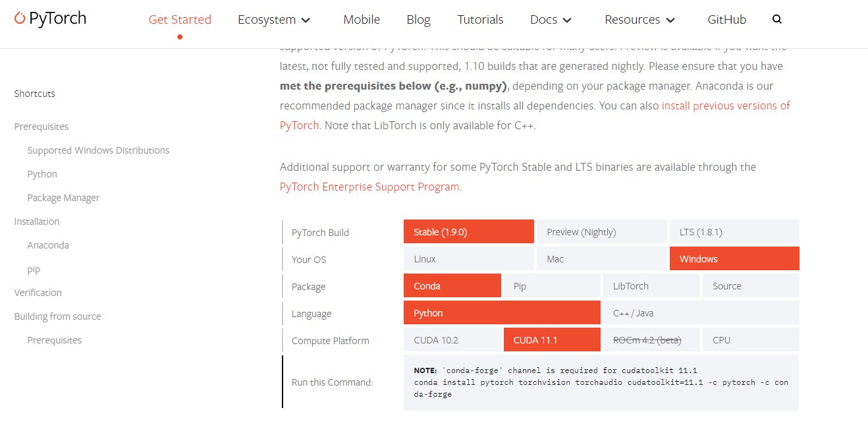Expand the Ecosystem dropdown menu
The height and width of the screenshot is (441, 868).
point(274,20)
